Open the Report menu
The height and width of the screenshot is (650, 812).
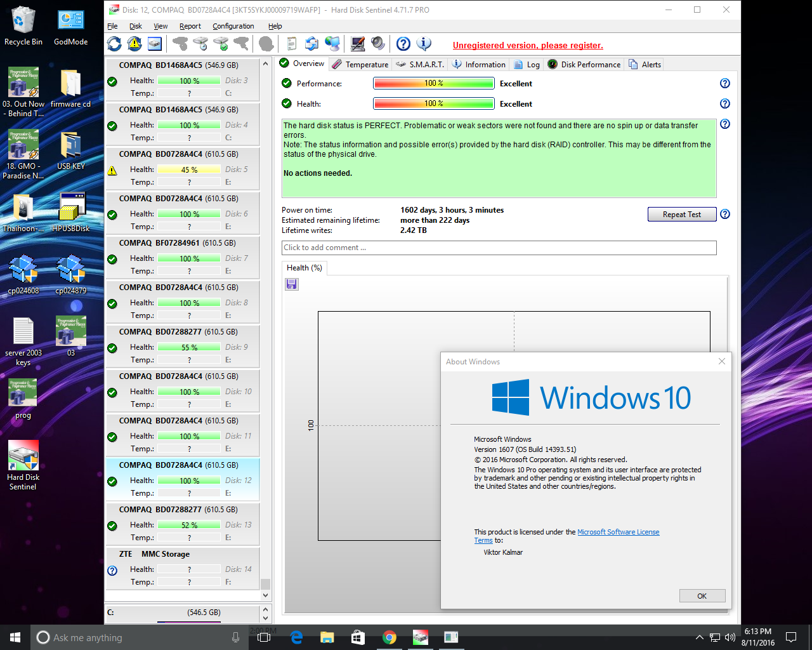[190, 26]
